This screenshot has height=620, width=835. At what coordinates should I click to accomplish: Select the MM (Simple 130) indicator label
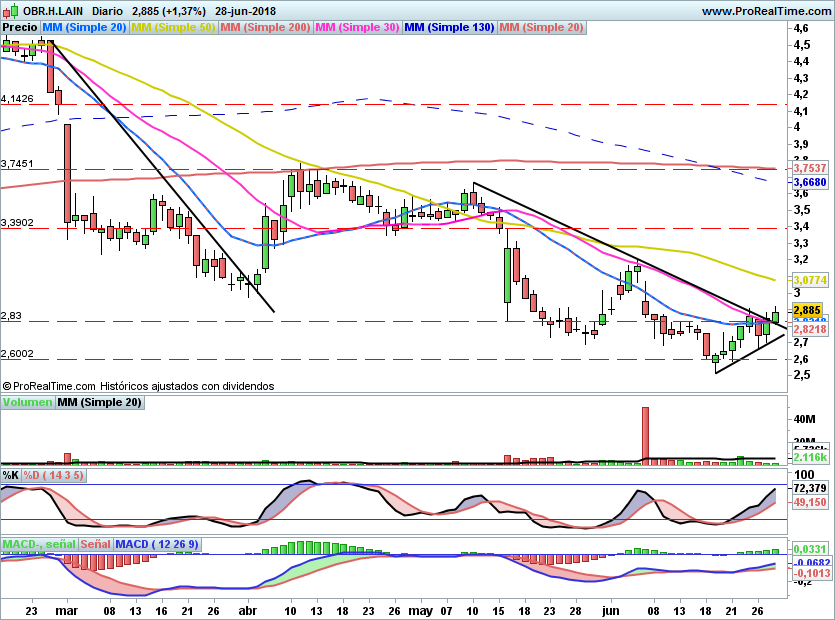coord(450,27)
